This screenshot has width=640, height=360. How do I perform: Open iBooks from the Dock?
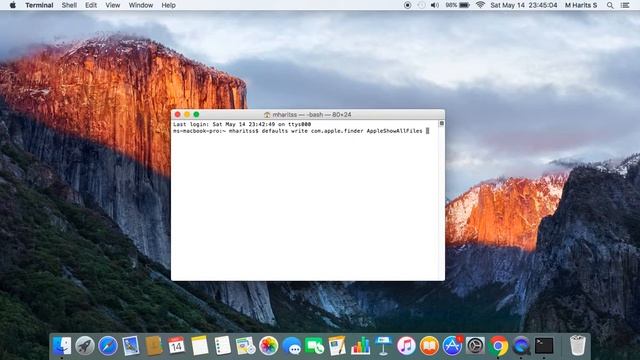(x=429, y=346)
